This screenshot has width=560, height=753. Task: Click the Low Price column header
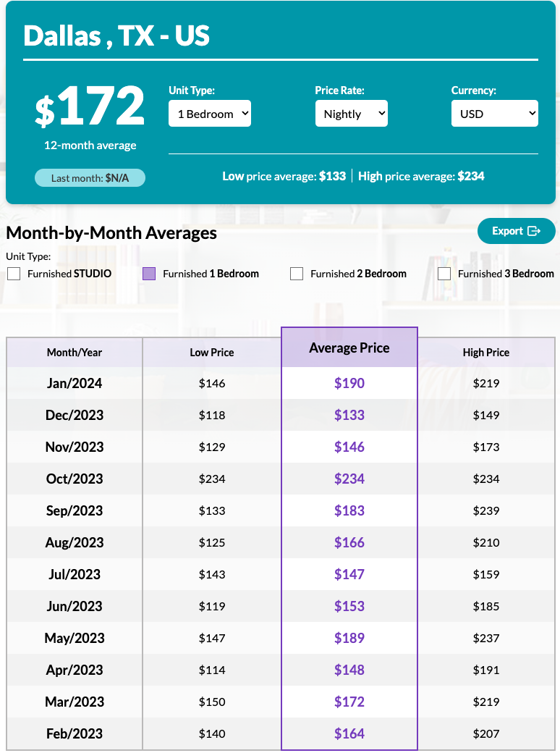[211, 353]
